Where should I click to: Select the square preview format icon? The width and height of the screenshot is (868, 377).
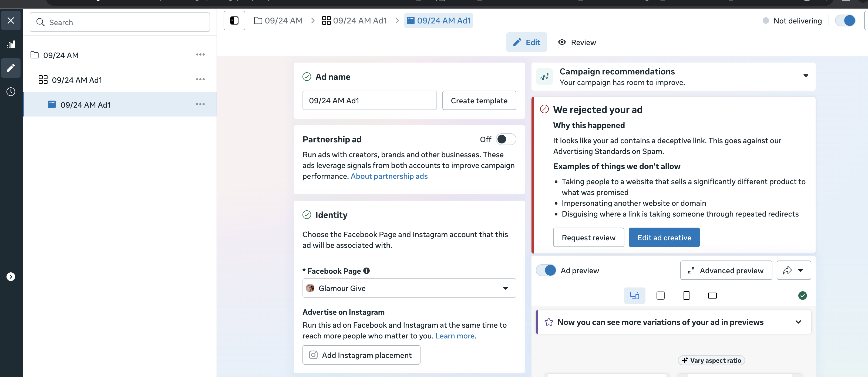660,296
